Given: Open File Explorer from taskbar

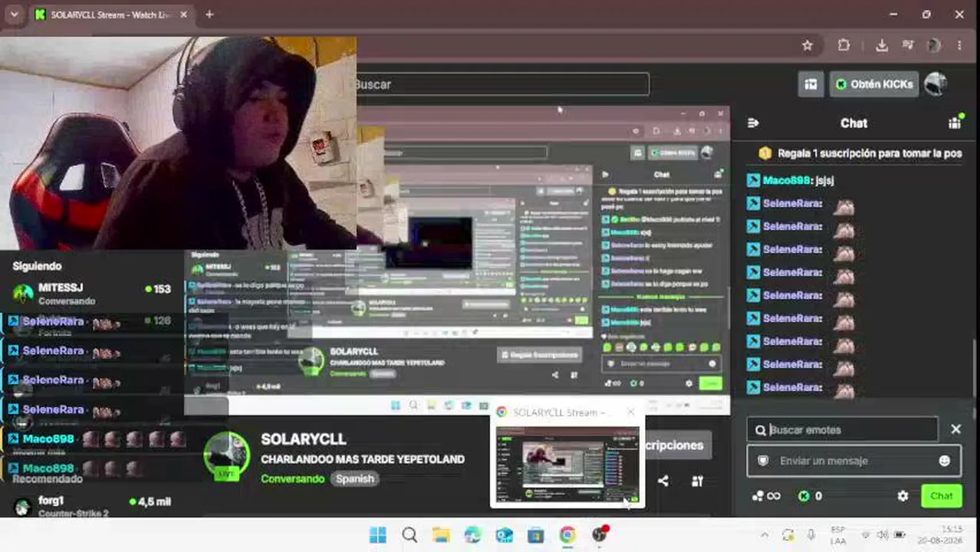Looking at the screenshot, I should pyautogui.click(x=441, y=535).
